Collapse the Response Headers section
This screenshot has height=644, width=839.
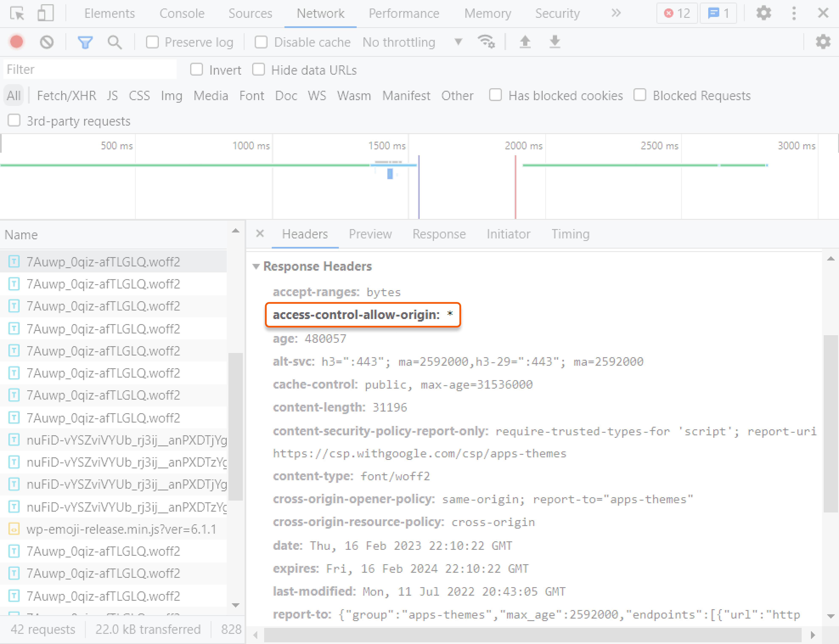[256, 266]
